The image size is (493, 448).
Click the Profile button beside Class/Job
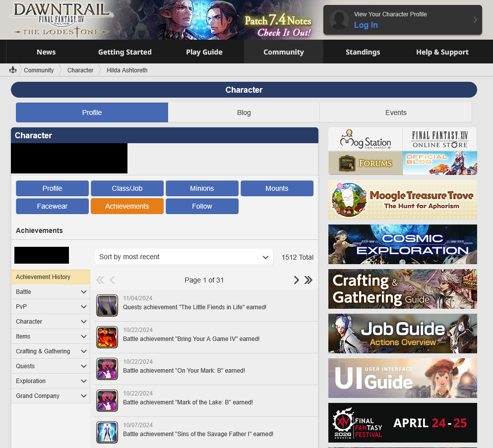click(x=52, y=188)
